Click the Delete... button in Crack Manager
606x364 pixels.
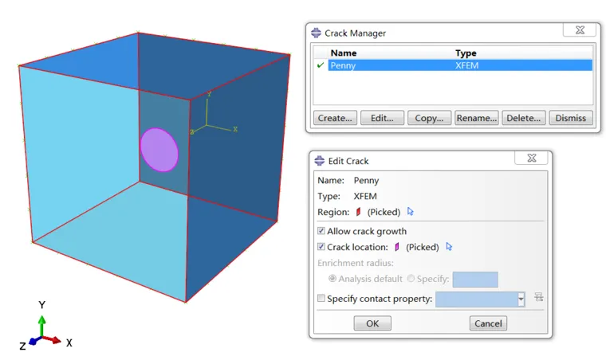coord(524,118)
